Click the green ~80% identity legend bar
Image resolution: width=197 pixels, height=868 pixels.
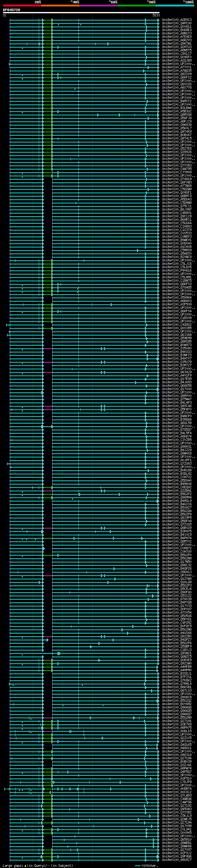(x=137, y=6)
